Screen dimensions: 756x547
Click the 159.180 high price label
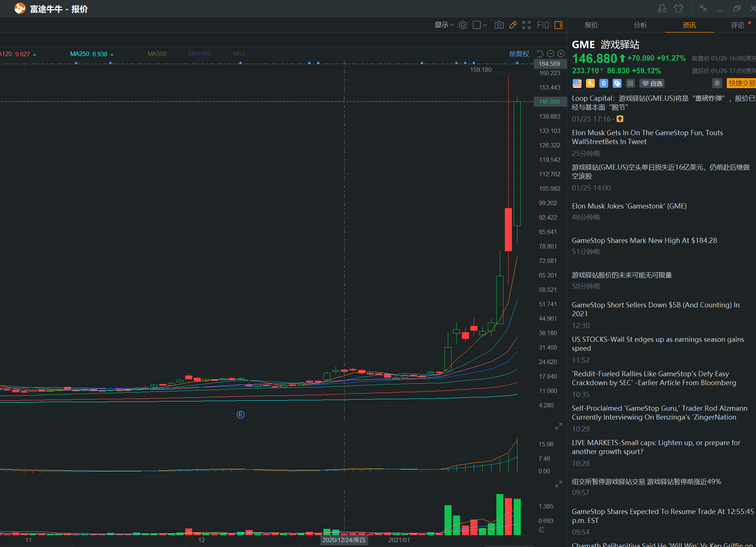480,70
